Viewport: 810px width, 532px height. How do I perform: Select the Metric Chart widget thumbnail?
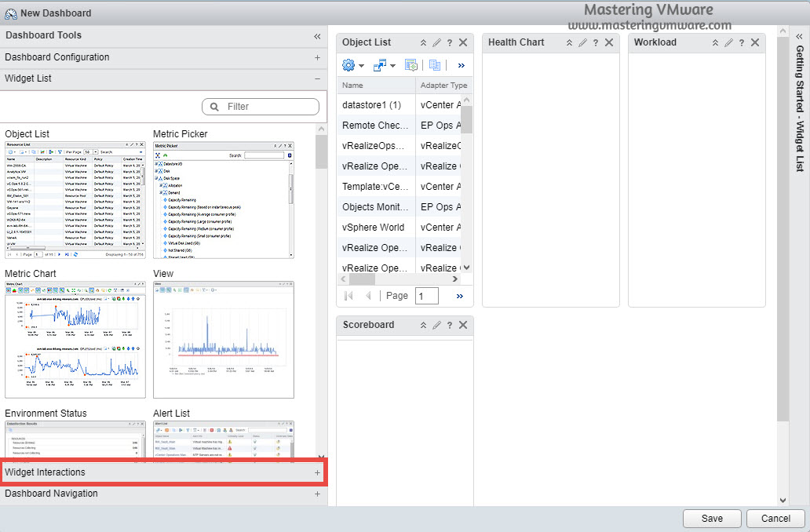pos(75,339)
